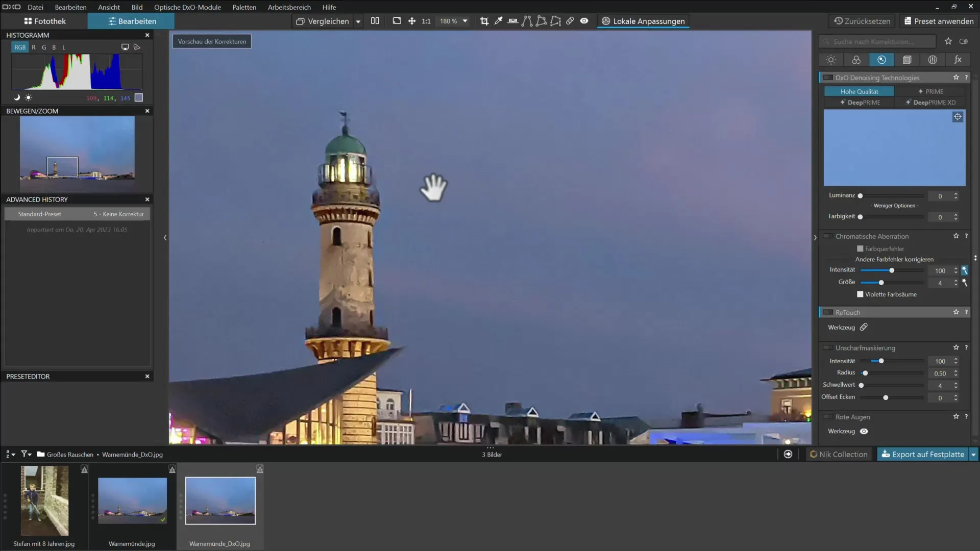
Task: Expand the DxO Denoising Technologies panel
Action: click(x=879, y=78)
